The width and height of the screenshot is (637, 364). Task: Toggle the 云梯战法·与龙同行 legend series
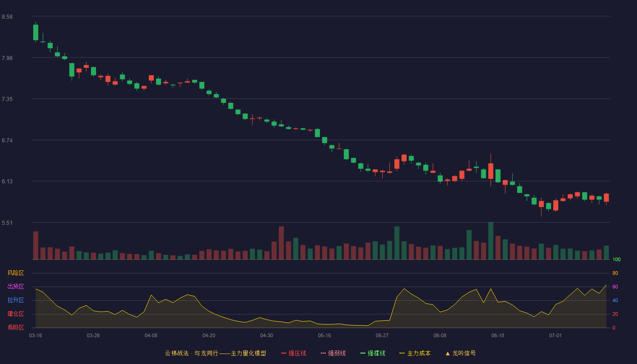click(216, 353)
